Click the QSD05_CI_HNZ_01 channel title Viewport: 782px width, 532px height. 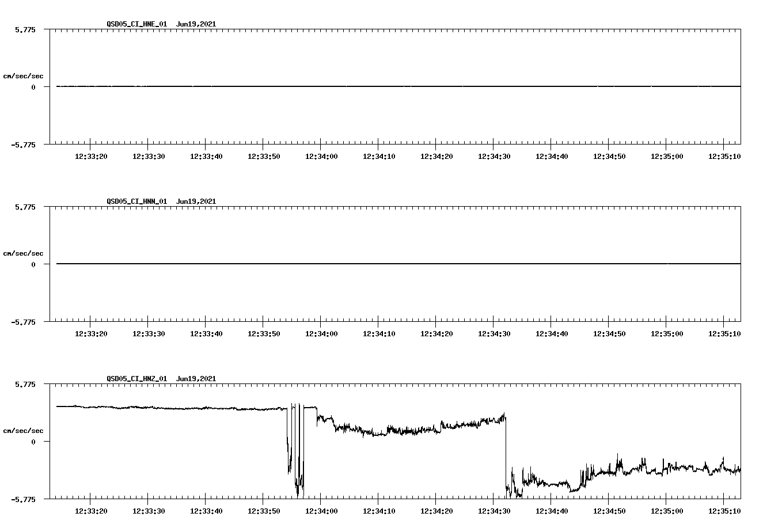(x=137, y=379)
